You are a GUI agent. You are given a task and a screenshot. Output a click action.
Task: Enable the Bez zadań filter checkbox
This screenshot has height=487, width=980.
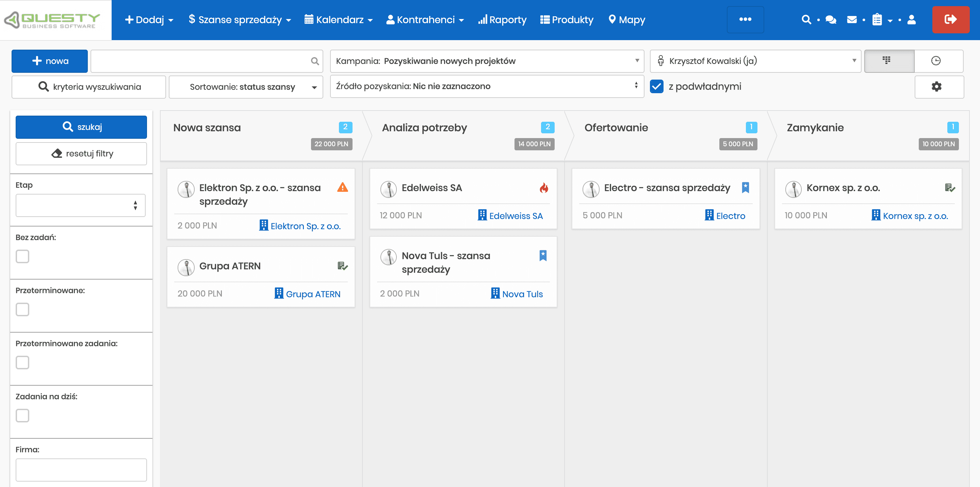[22, 256]
